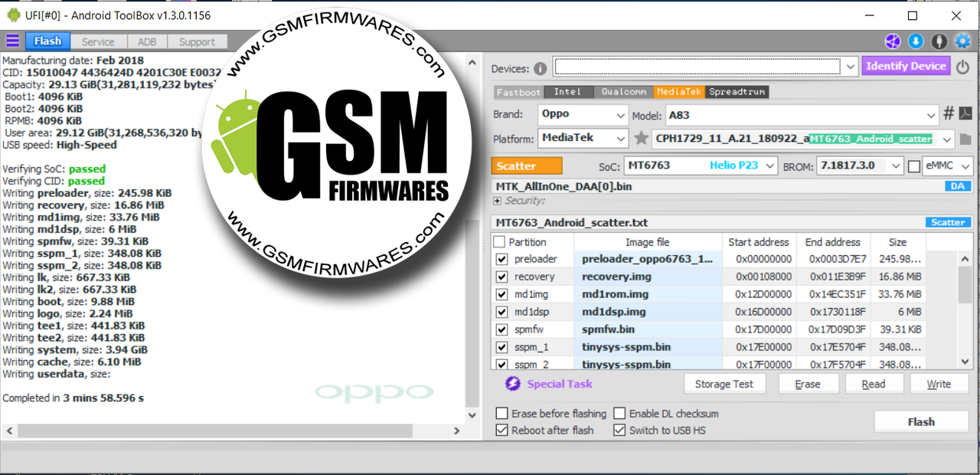980x475 pixels.
Task: Switch to the ADB tab
Action: [146, 42]
